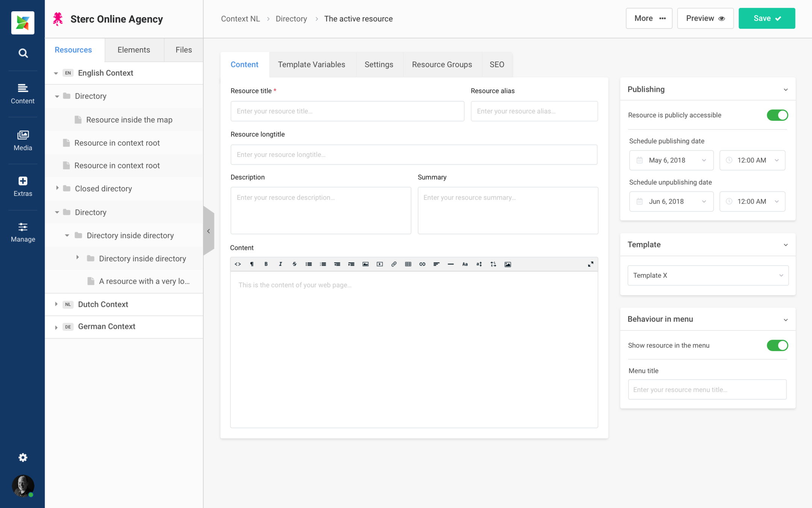812x508 pixels.
Task: Open the Template X dropdown
Action: pos(707,275)
